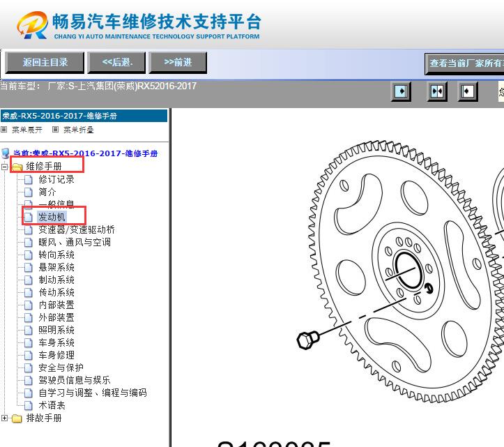
Task: Click the left-panel expand arrow icon
Action: (x=401, y=91)
